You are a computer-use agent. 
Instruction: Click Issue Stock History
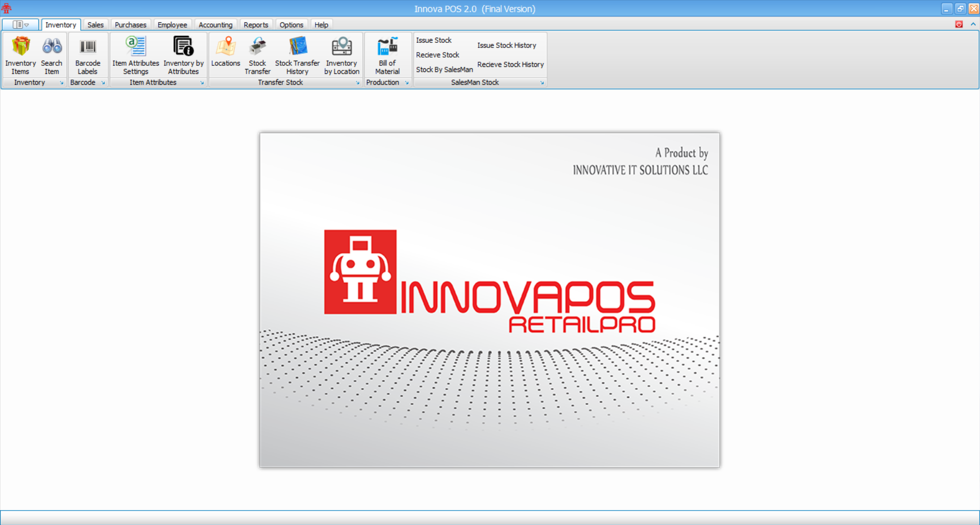coord(506,45)
